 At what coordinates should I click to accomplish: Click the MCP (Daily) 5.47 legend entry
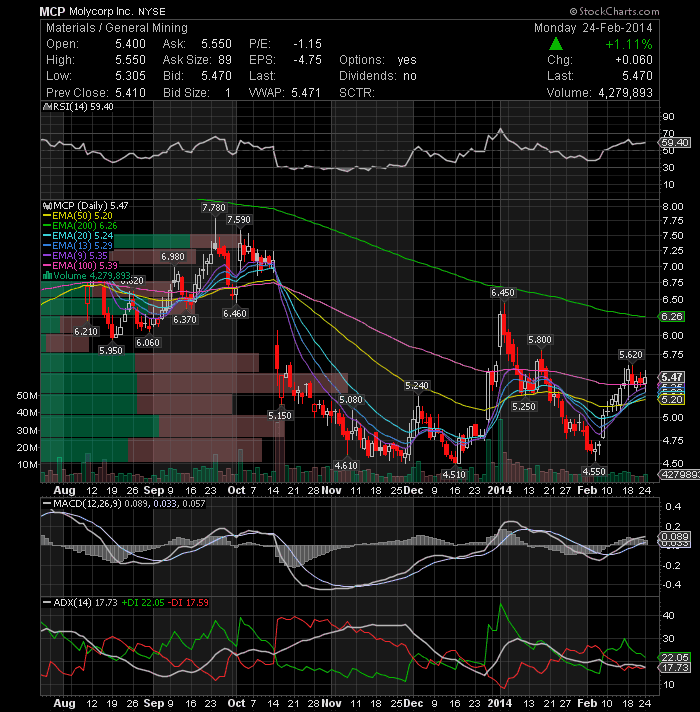(x=91, y=206)
